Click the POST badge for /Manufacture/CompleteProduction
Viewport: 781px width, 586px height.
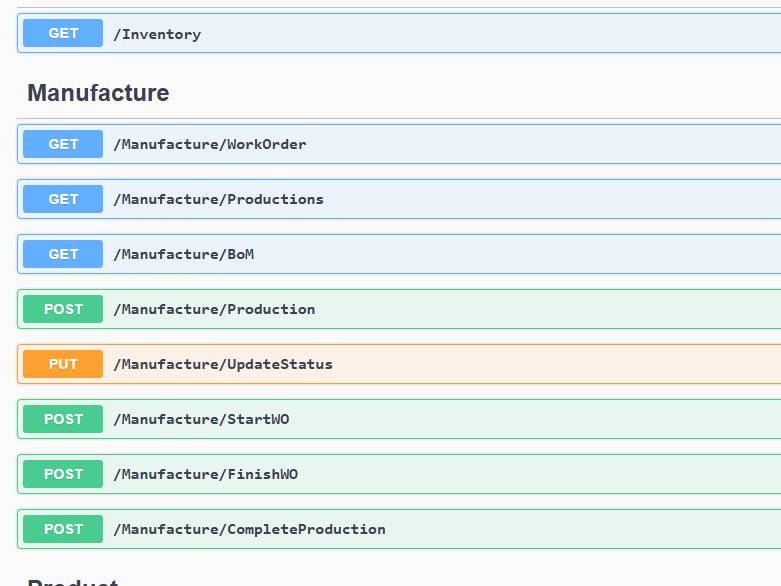[63, 529]
